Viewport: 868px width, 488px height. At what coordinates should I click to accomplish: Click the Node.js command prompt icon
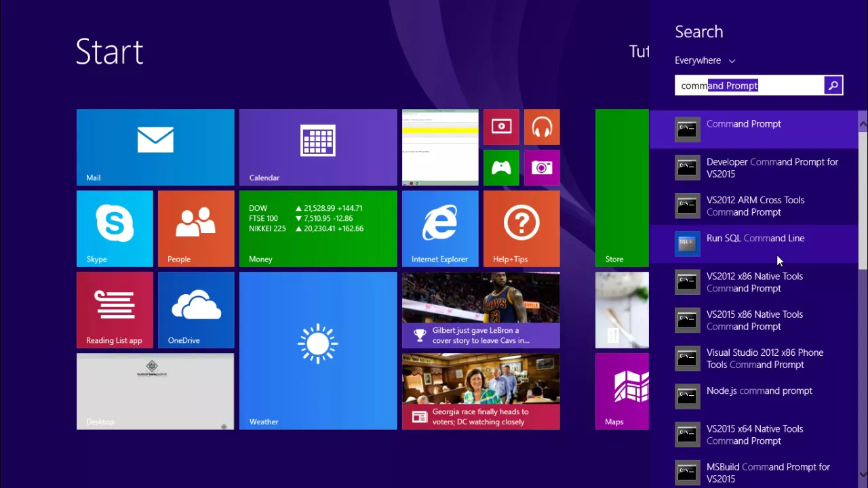tap(688, 396)
